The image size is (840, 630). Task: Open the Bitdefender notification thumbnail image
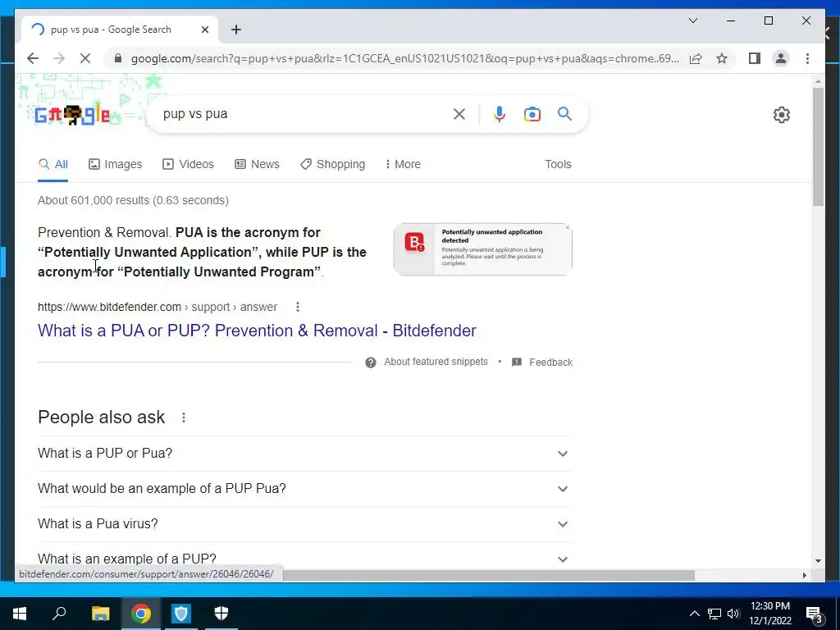point(482,249)
